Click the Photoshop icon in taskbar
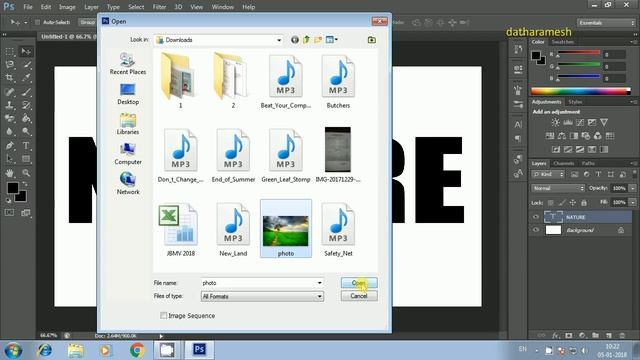This screenshot has width=640, height=360. point(199,350)
